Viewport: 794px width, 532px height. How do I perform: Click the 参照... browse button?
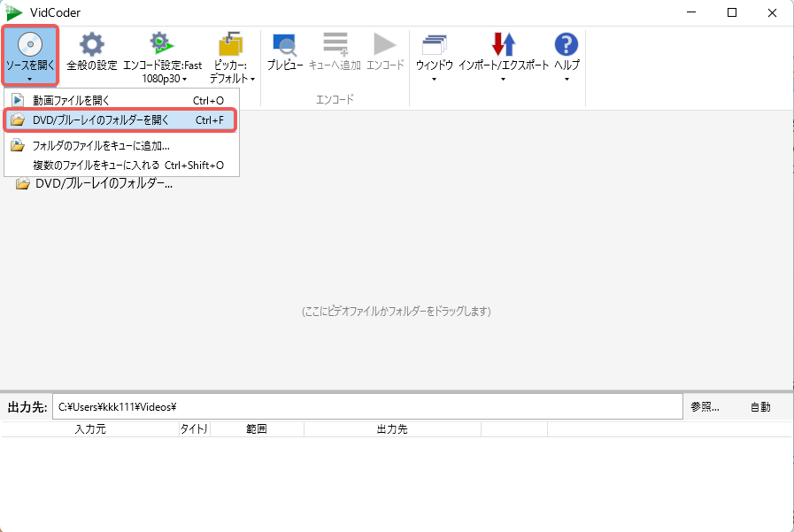[705, 407]
